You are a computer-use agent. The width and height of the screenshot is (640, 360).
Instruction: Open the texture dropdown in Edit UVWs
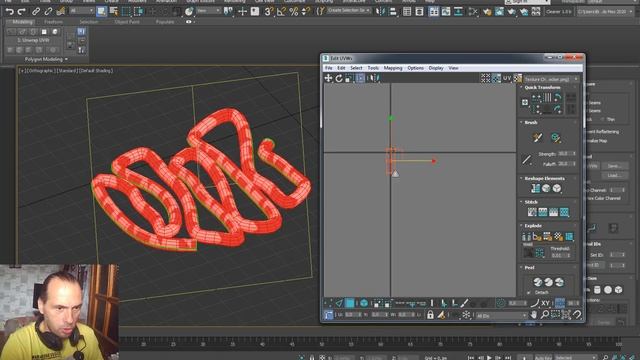(552, 79)
